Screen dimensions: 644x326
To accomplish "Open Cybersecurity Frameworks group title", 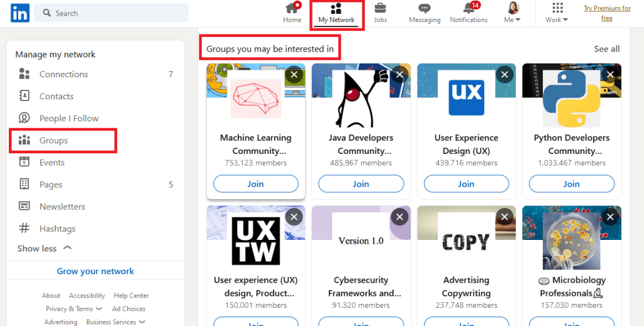I will (364, 286).
